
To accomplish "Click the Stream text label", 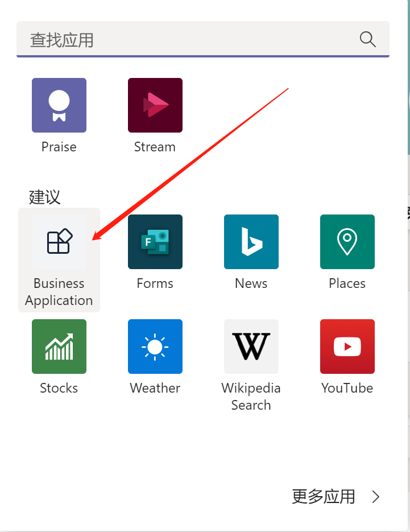I will 155,147.
